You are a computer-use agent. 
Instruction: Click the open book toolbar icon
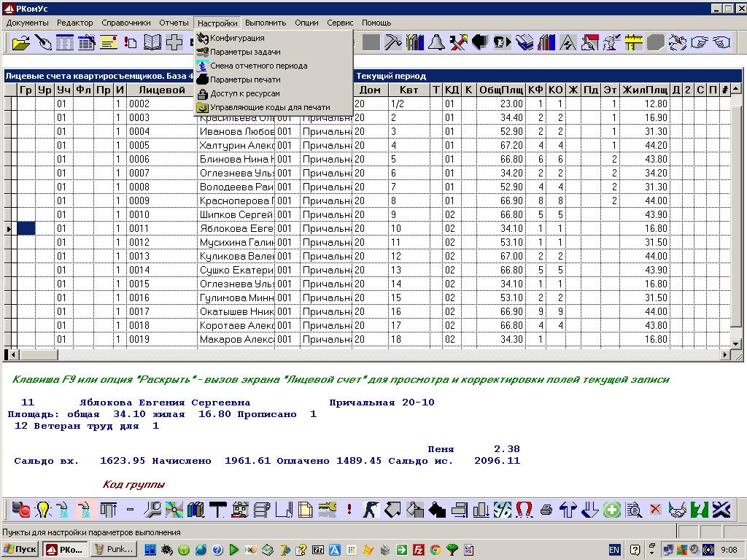(x=152, y=43)
